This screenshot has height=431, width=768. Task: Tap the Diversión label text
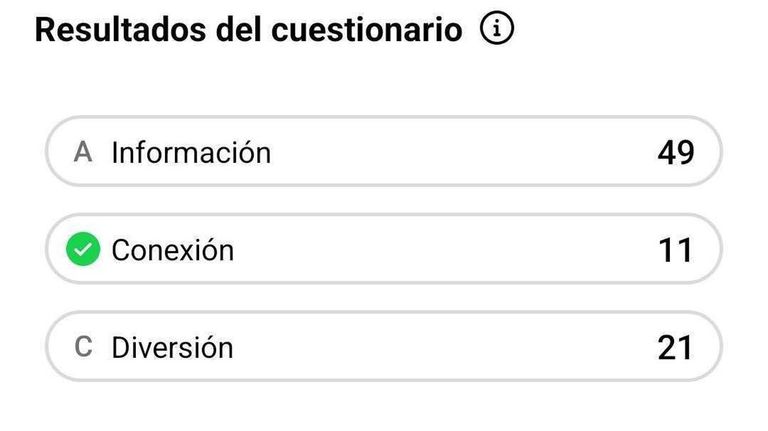pos(172,348)
